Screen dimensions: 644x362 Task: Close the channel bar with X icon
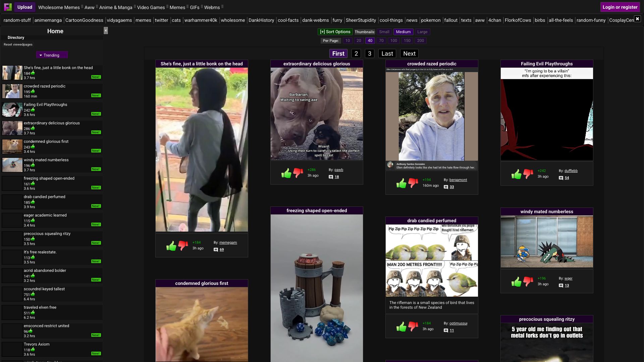637,19
